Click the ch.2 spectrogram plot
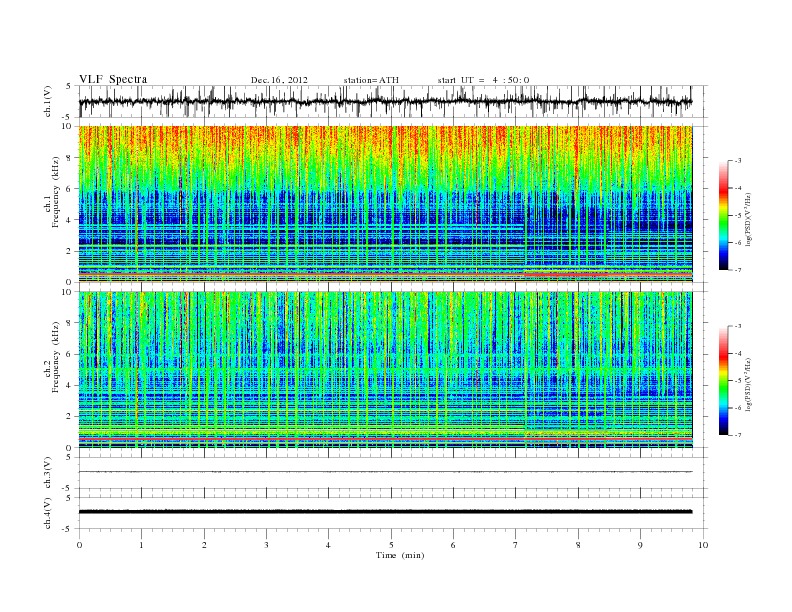 (x=386, y=370)
